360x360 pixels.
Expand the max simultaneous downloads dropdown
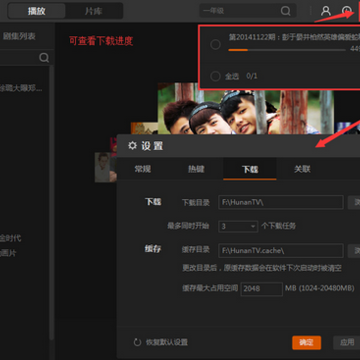tap(238, 226)
